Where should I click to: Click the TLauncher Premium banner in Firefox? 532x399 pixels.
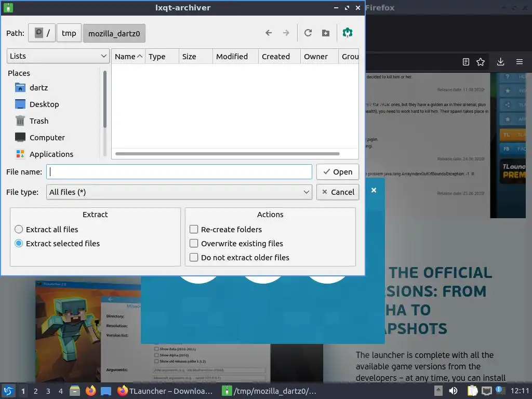point(513,171)
